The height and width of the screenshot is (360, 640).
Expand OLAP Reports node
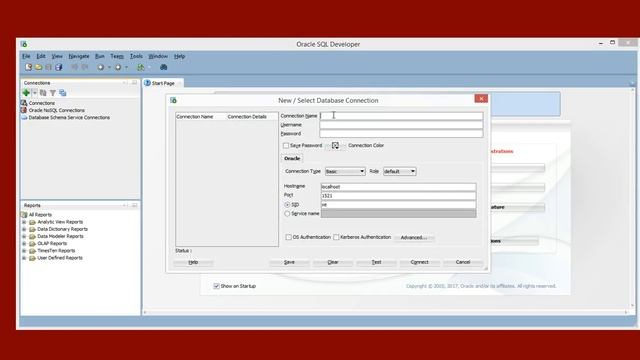(24, 244)
